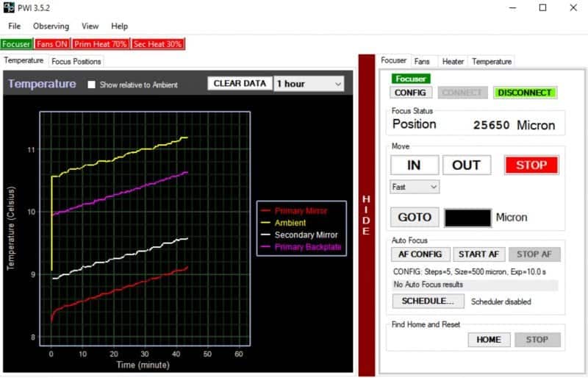Click the black GOTO micron input field
The height and width of the screenshot is (378, 588).
pos(467,218)
